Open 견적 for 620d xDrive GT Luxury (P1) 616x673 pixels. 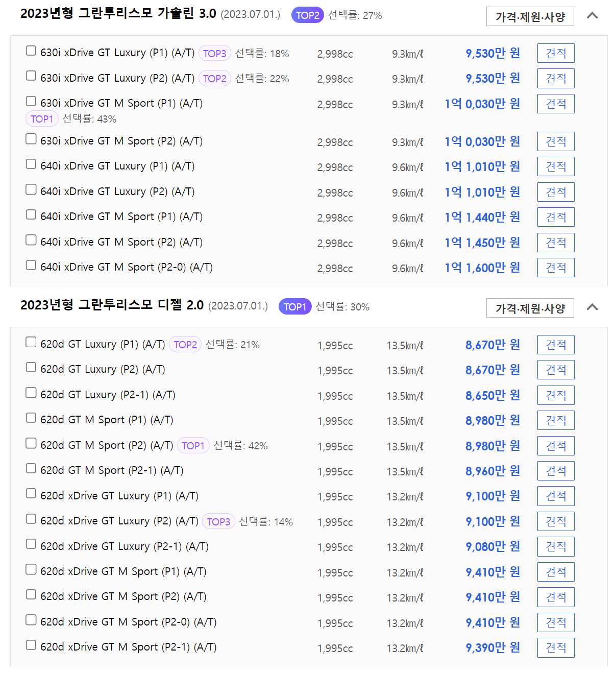(x=556, y=496)
